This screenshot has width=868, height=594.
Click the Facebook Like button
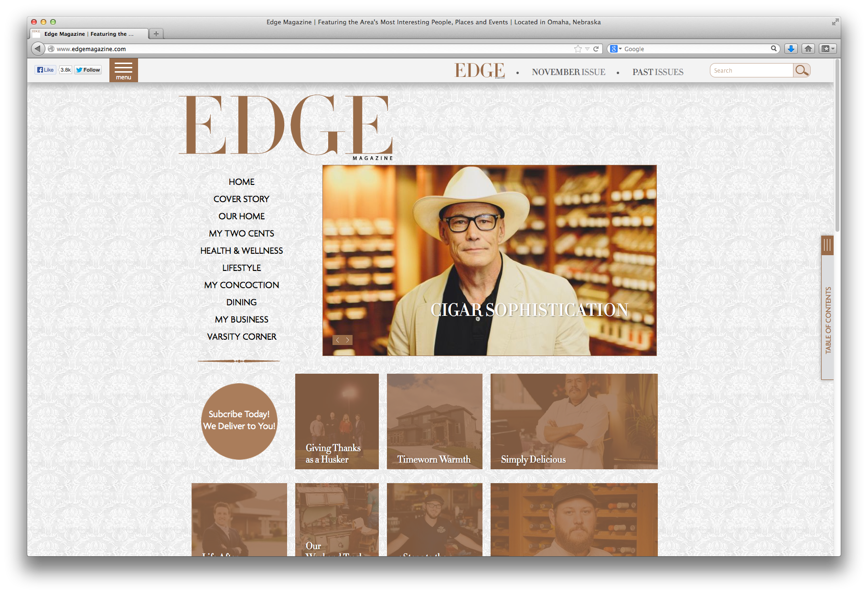45,70
